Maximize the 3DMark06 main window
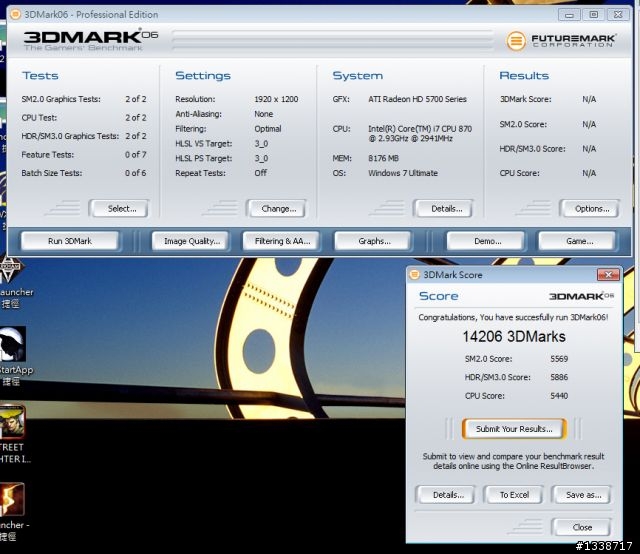 pyautogui.click(x=594, y=15)
